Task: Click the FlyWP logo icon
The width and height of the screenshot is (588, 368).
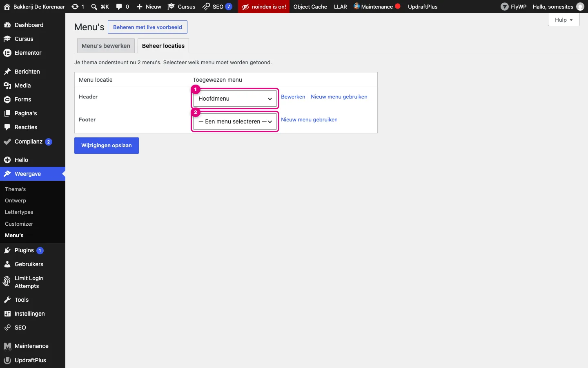Action: pyautogui.click(x=505, y=7)
